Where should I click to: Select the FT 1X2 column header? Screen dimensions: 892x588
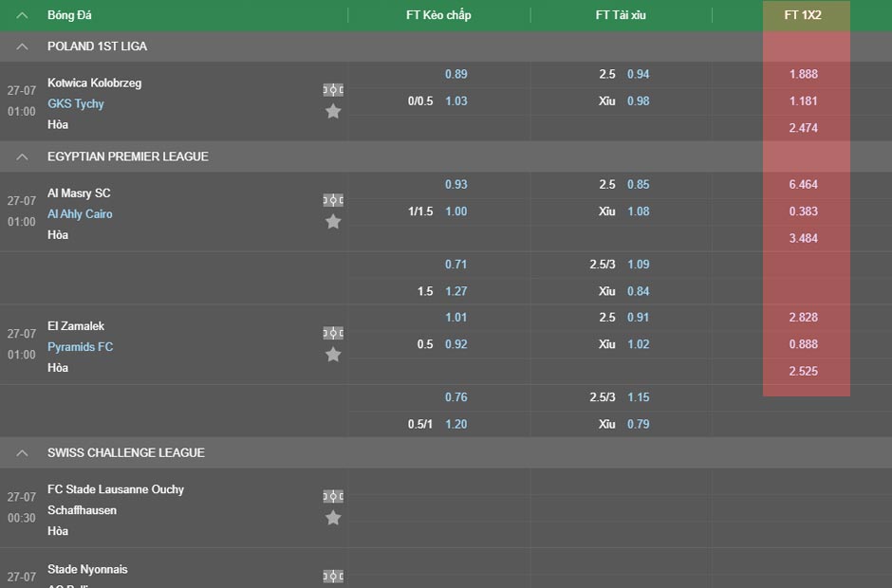[803, 15]
